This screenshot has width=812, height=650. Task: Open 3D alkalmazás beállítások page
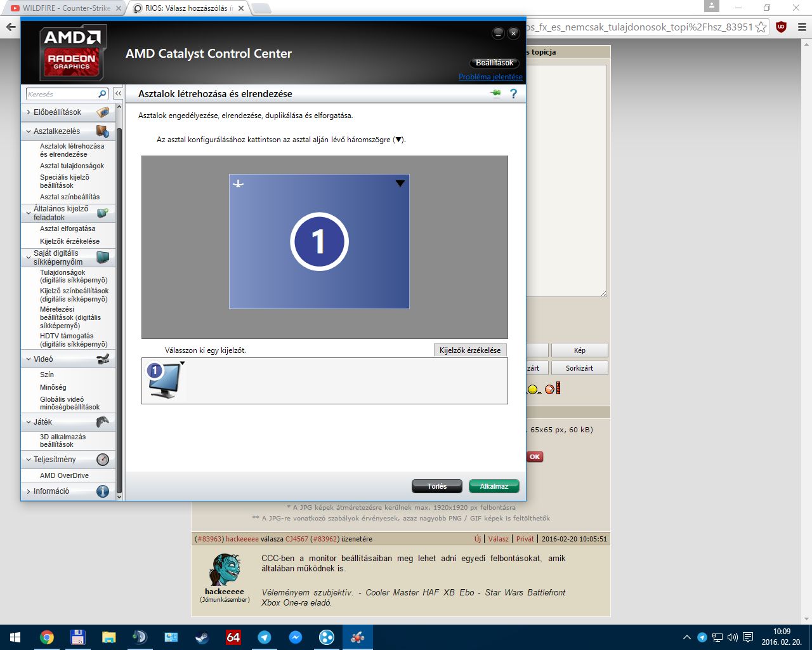[63, 441]
